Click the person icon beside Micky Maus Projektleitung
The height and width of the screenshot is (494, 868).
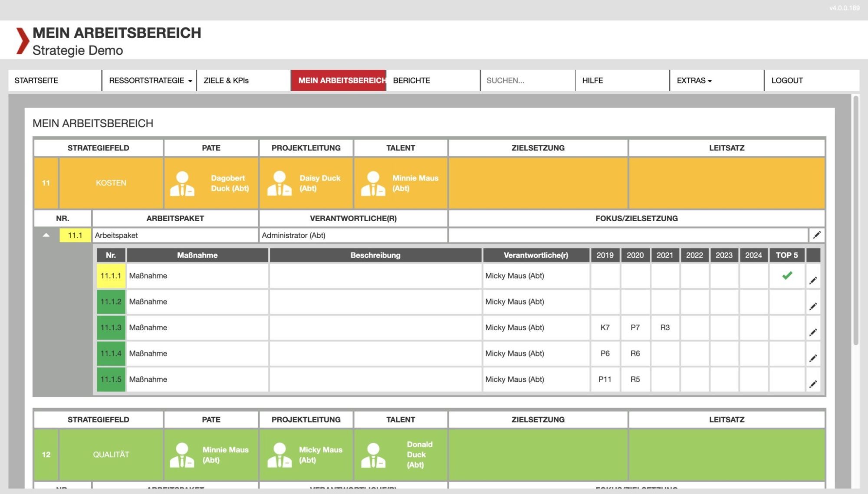pyautogui.click(x=279, y=455)
